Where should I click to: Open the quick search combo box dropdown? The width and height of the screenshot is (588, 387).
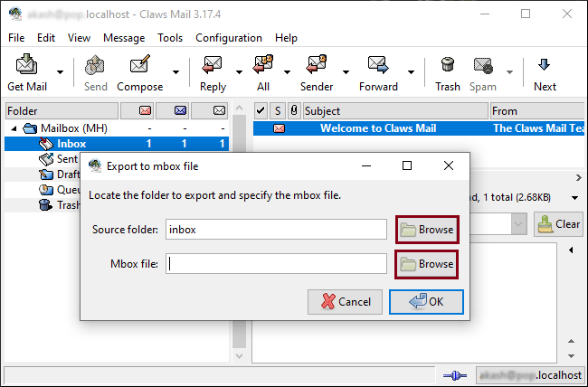pos(518,224)
